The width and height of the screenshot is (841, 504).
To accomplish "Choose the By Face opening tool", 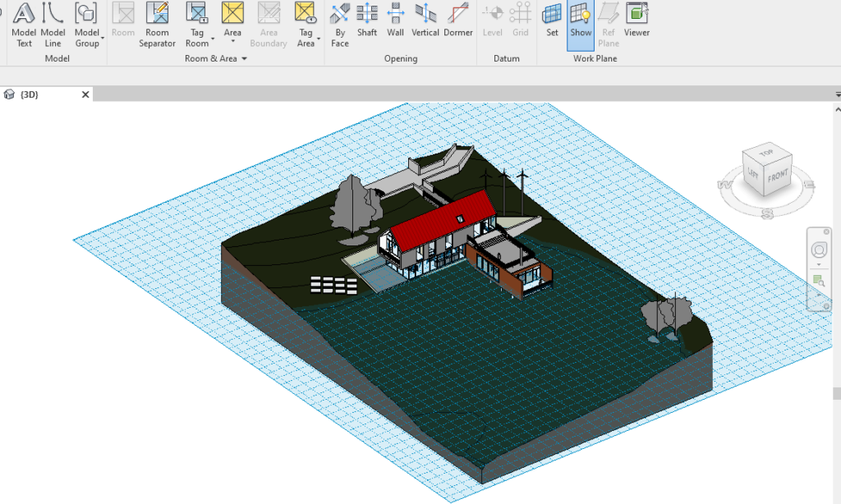I will (339, 25).
